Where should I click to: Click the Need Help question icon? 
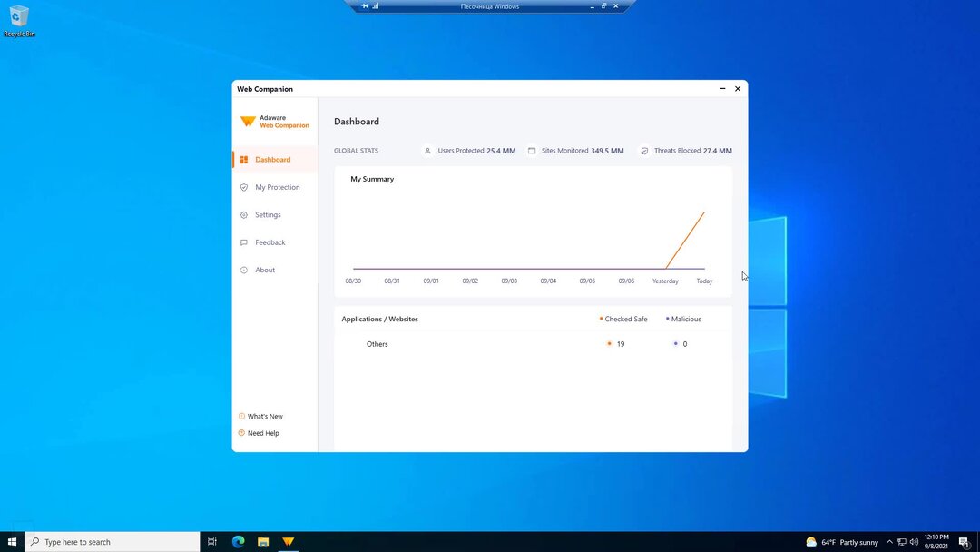(x=241, y=432)
